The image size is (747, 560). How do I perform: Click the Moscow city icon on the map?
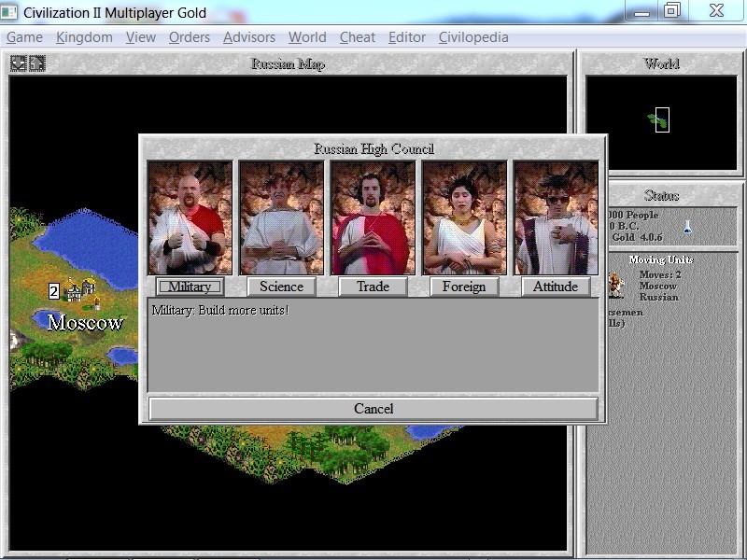pos(79,289)
